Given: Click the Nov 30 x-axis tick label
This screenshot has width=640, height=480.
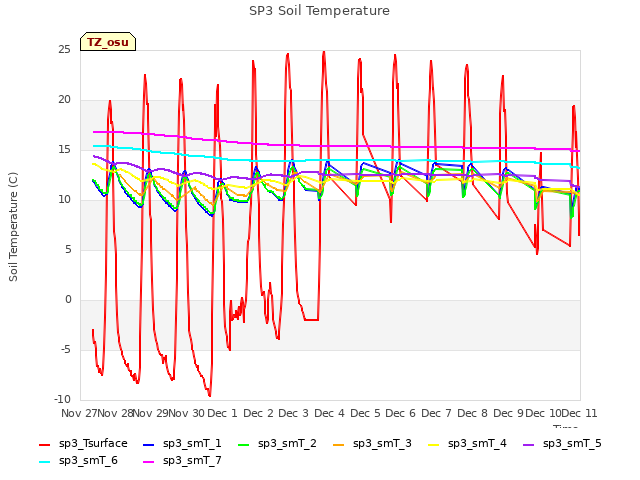Looking at the screenshot, I should click(187, 413).
